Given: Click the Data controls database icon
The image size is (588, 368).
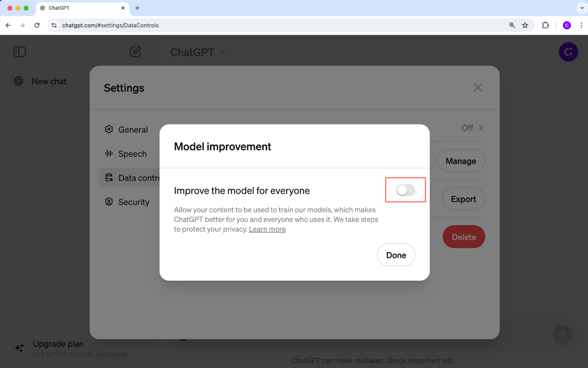Looking at the screenshot, I should pos(109,178).
